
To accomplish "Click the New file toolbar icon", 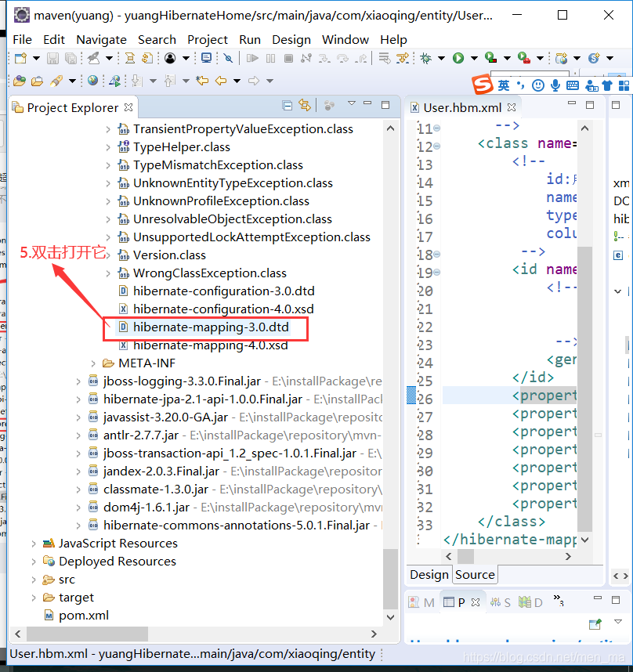I will [20, 58].
